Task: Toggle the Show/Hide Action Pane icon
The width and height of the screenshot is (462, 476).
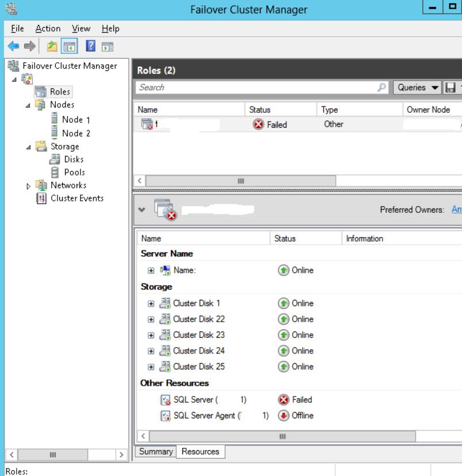Action: click(x=108, y=47)
